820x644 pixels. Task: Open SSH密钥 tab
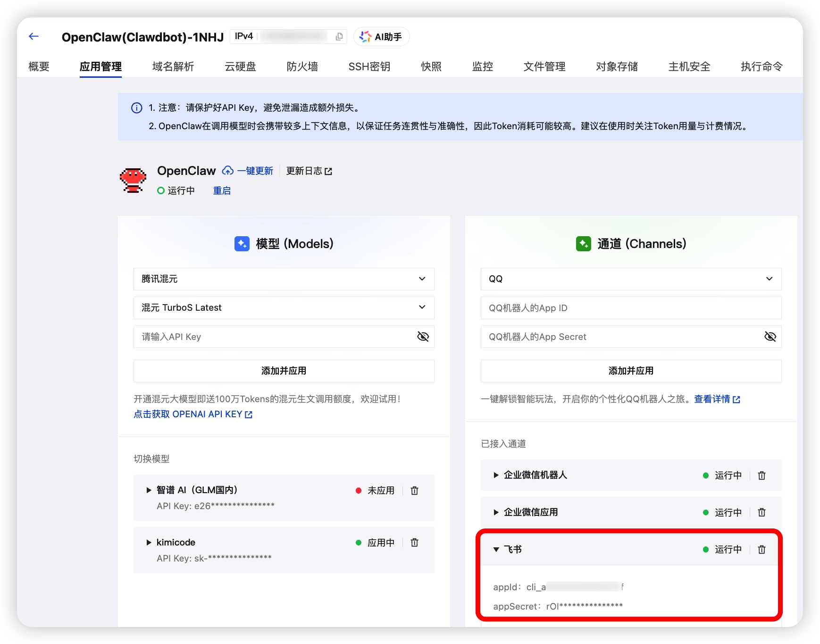(x=369, y=66)
